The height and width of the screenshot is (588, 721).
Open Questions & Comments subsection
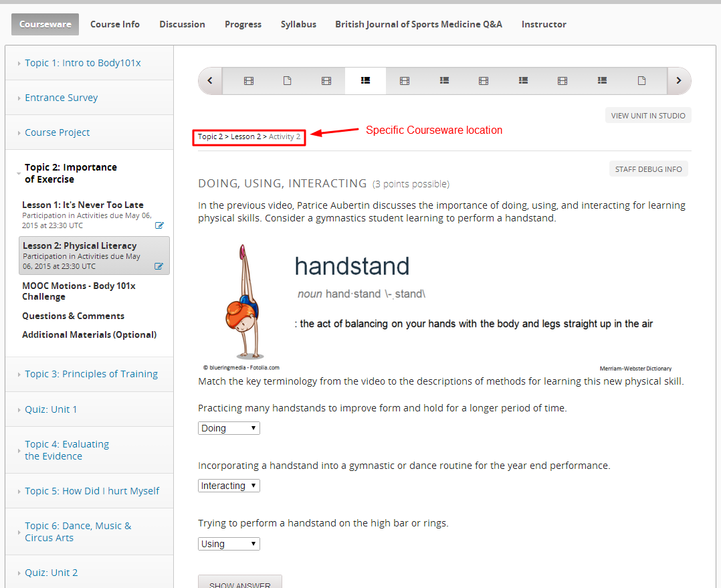[x=73, y=316]
